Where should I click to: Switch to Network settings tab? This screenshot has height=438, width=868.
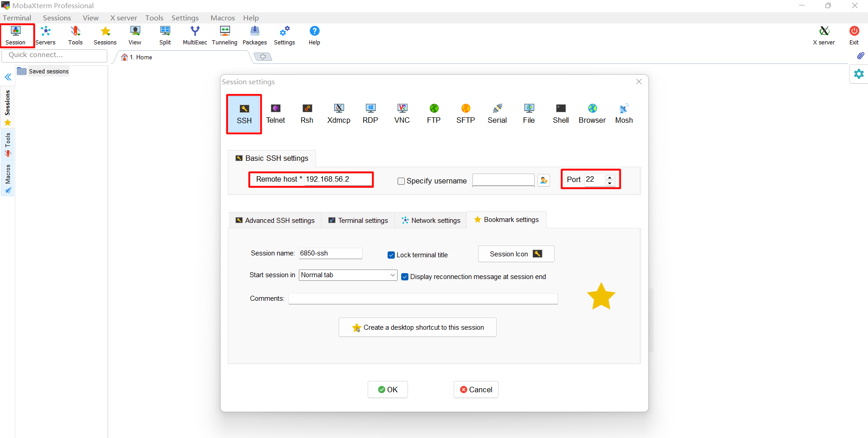[x=431, y=221]
